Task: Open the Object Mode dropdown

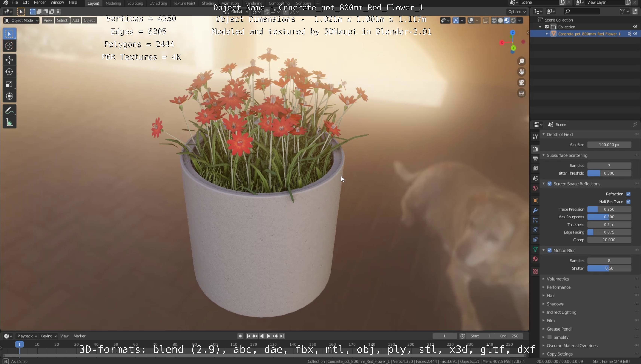Action: 22,21
